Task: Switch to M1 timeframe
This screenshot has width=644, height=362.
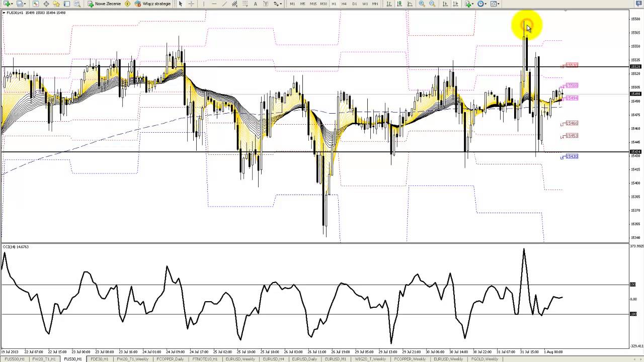Action: coord(292,4)
